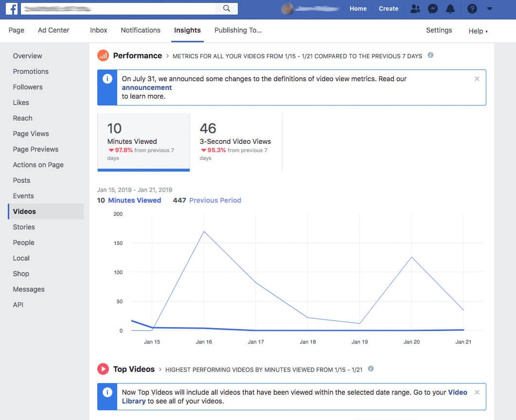The width and height of the screenshot is (516, 420).
Task: Open Stories in sidebar
Action: pyautogui.click(x=24, y=227)
